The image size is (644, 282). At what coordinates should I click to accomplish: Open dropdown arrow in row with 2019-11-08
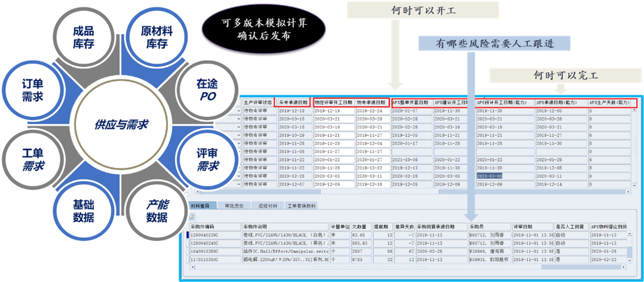(x=239, y=151)
